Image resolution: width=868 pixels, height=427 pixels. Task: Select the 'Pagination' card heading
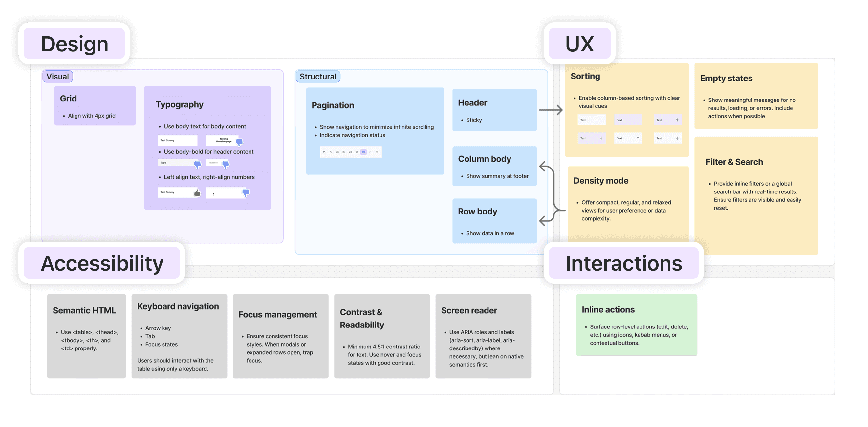point(333,105)
